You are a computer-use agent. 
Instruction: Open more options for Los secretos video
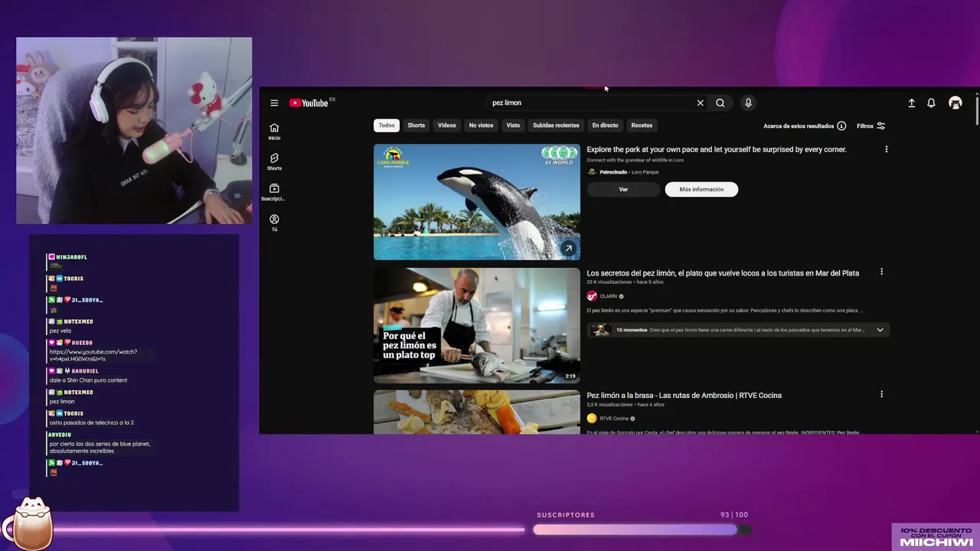tap(881, 272)
